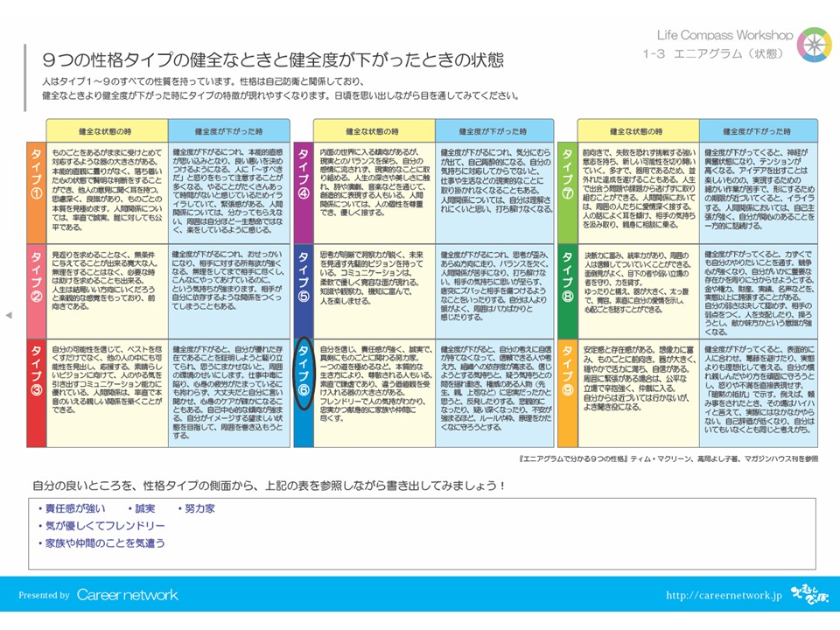Select the dark blue タイプ⑤ label

pyautogui.click(x=304, y=290)
